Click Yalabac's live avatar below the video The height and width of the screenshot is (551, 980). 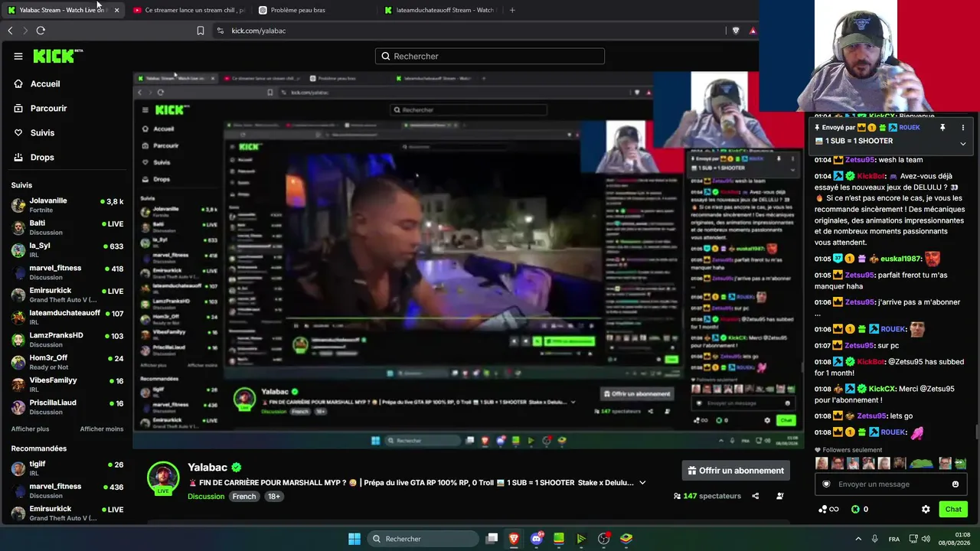163,478
